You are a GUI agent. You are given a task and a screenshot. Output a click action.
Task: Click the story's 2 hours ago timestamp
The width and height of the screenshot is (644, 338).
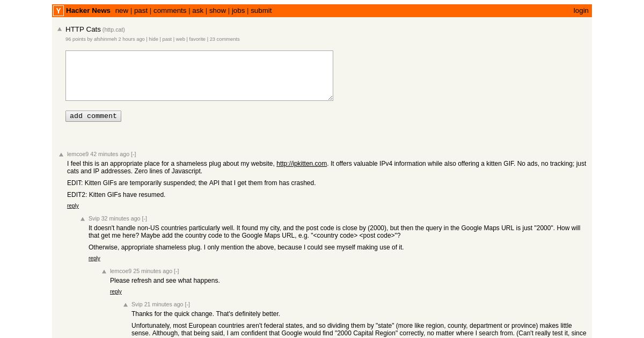pyautogui.click(x=131, y=39)
